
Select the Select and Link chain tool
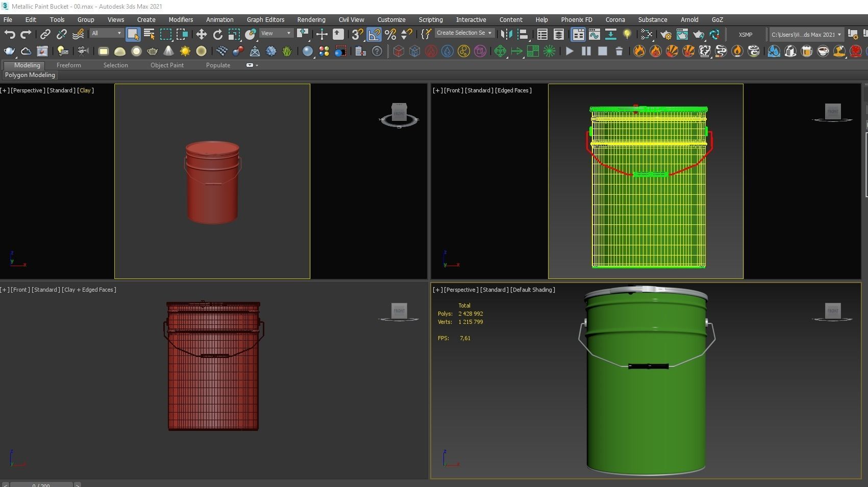coord(45,34)
